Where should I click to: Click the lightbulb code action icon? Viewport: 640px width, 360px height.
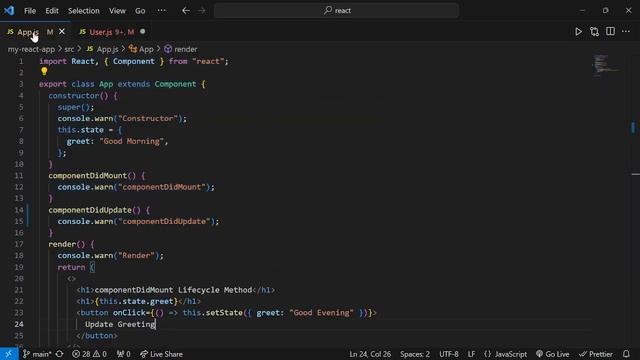44,71
